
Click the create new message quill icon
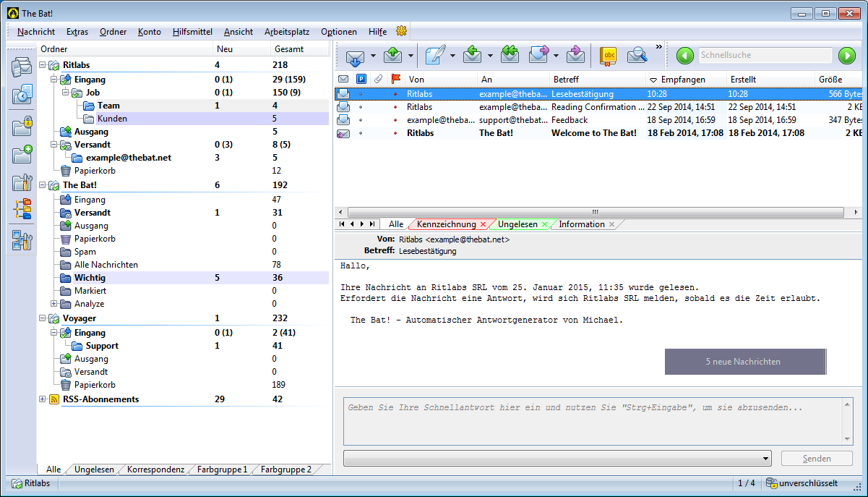click(434, 56)
